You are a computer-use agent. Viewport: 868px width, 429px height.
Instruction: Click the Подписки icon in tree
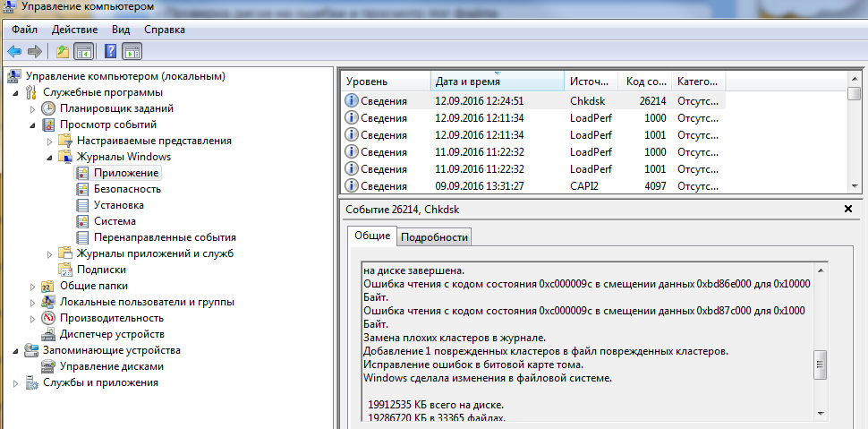click(65, 270)
